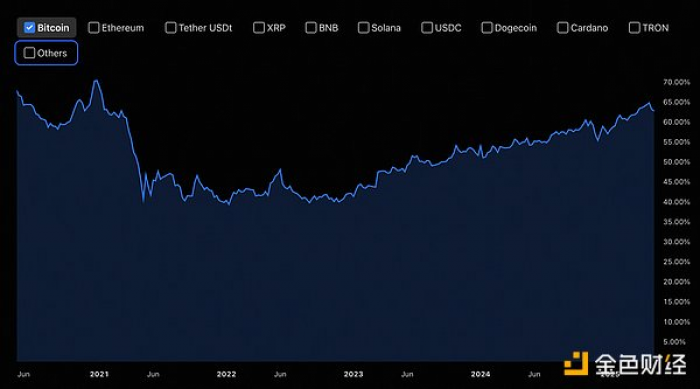Toggle the TRON checkbox on
This screenshot has width=700, height=389.
click(634, 28)
